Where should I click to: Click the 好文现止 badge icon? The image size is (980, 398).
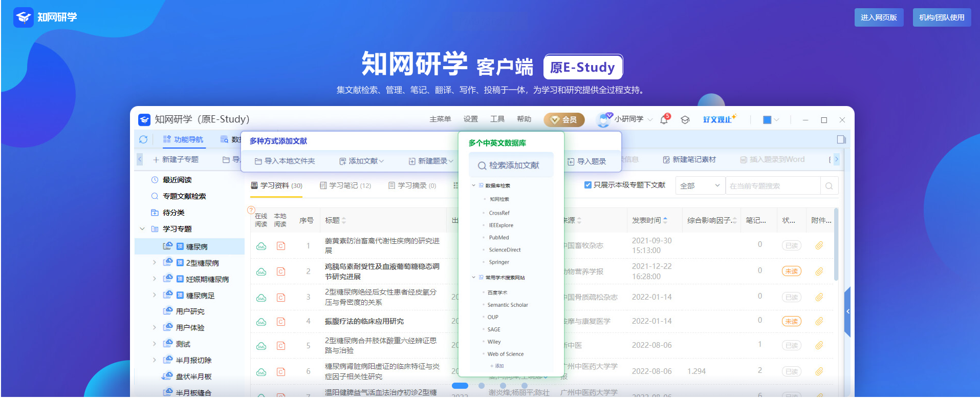click(720, 119)
